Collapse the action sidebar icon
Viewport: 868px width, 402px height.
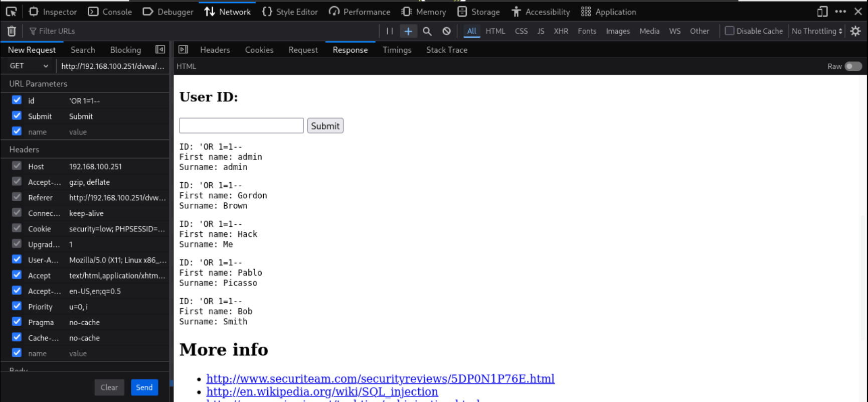point(160,50)
